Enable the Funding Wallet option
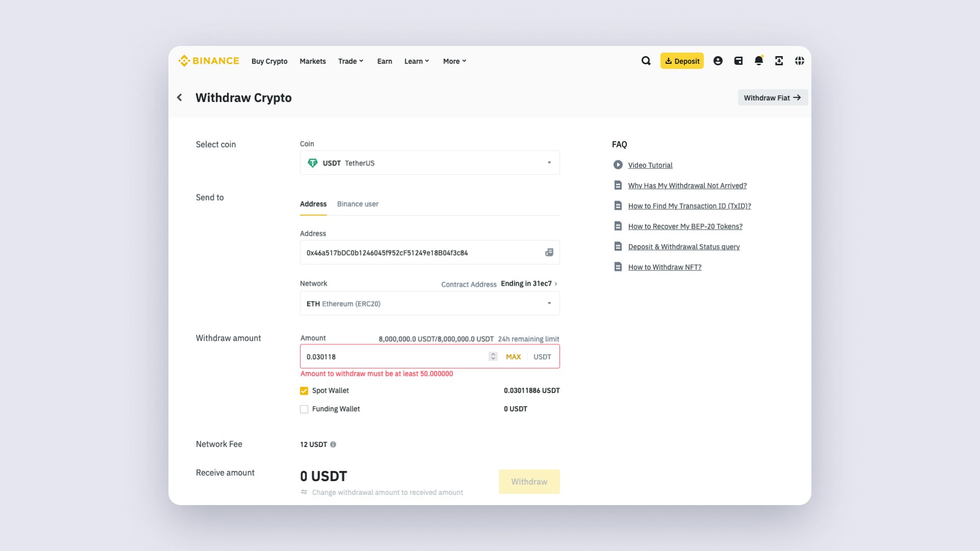Viewport: 980px width, 551px height. pos(304,409)
